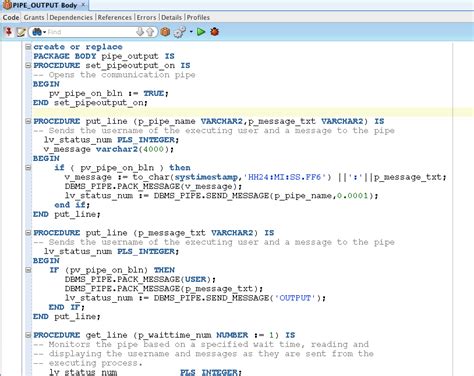Switch to the Code tab
The image size is (474, 376).
click(x=11, y=17)
